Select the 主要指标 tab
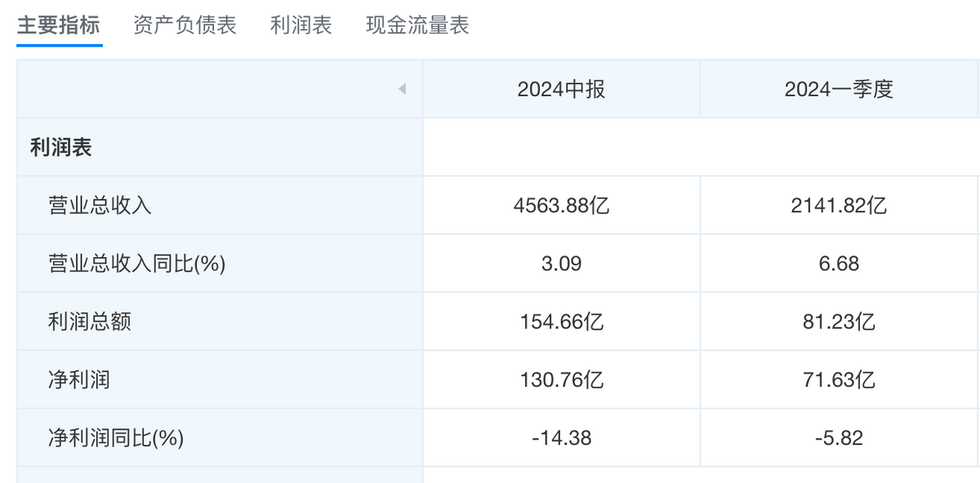Viewport: 980px width, 483px height. 58,25
